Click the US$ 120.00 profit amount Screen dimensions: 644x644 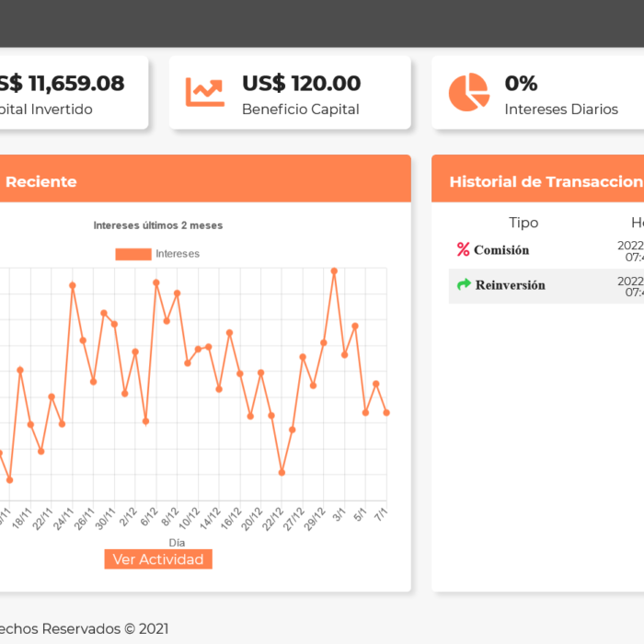pyautogui.click(x=301, y=84)
